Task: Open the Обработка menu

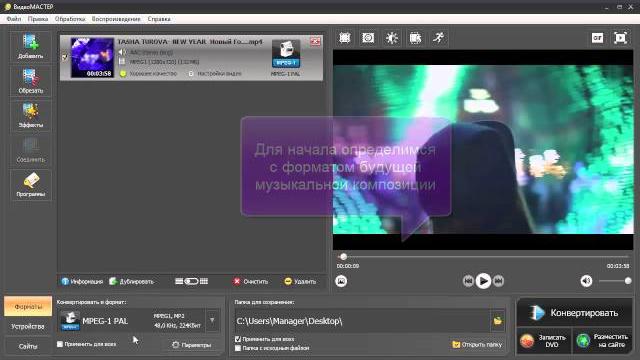Action: click(70, 19)
